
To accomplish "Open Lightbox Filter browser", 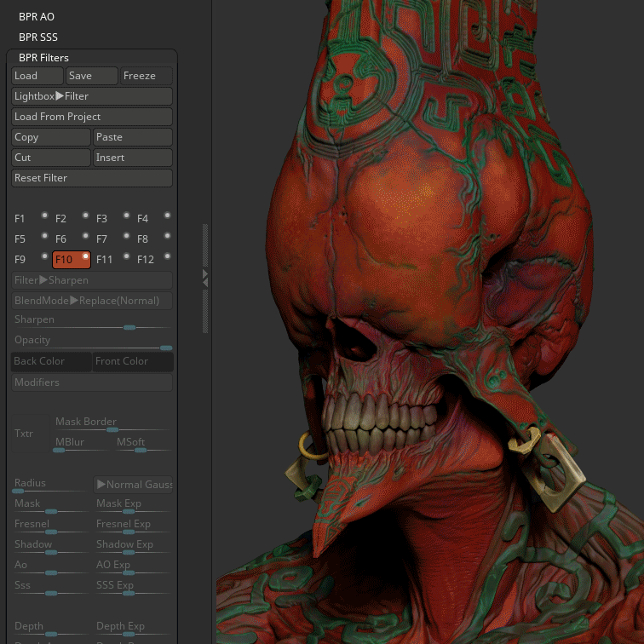I will pyautogui.click(x=92, y=96).
